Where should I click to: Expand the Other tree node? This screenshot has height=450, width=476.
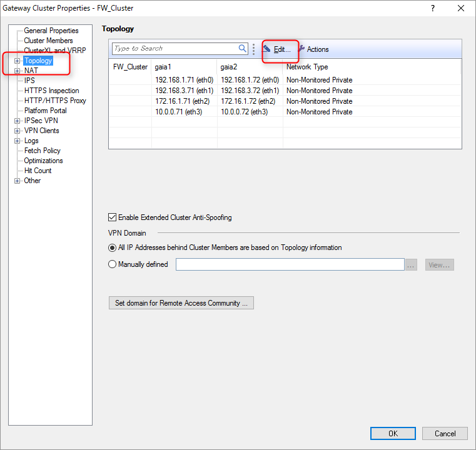(18, 181)
